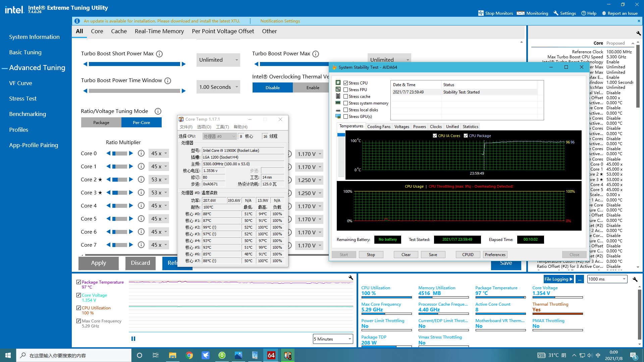Open Ratio/Voltage Tuning Mode info icon

point(158,111)
